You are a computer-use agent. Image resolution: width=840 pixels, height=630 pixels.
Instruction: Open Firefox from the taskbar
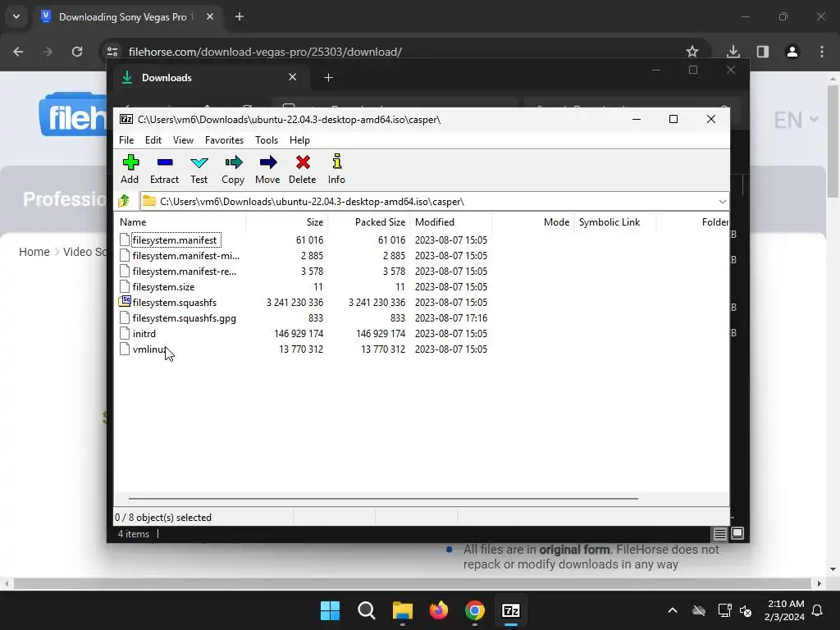point(439,610)
